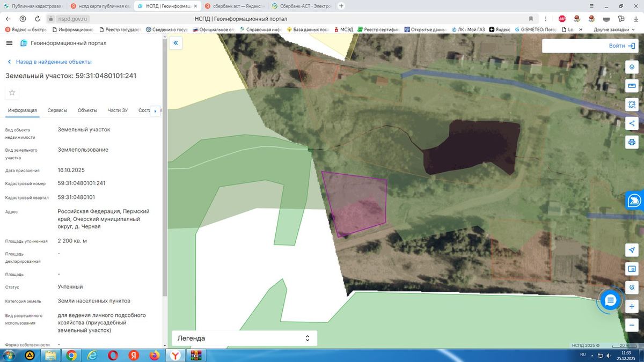Screen dimensions: 644x362
Task: Expand Другие закладки bookmarks folder
Action: tap(614, 29)
